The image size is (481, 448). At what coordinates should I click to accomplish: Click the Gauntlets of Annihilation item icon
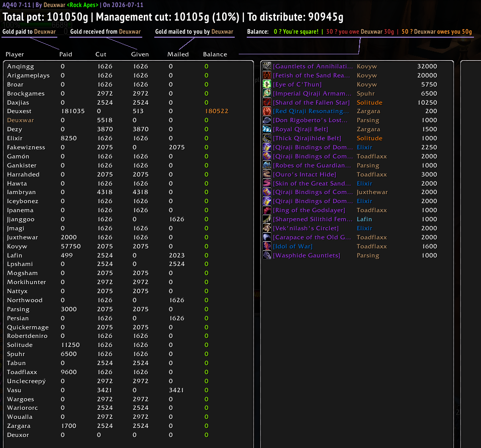(x=267, y=66)
